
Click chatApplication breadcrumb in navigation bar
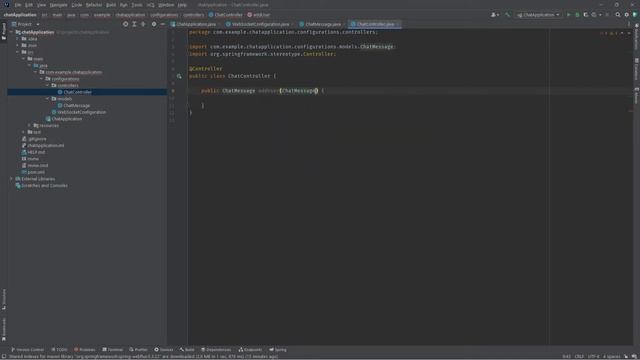coord(20,15)
